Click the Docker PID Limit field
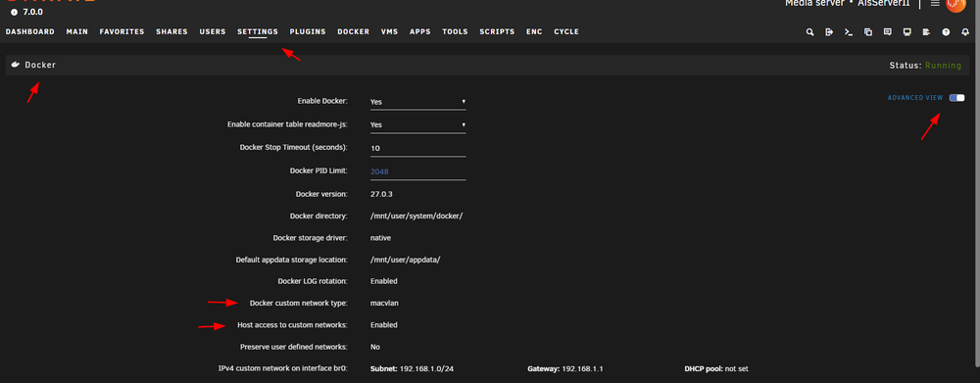Image resolution: width=980 pixels, height=383 pixels. tap(417, 171)
